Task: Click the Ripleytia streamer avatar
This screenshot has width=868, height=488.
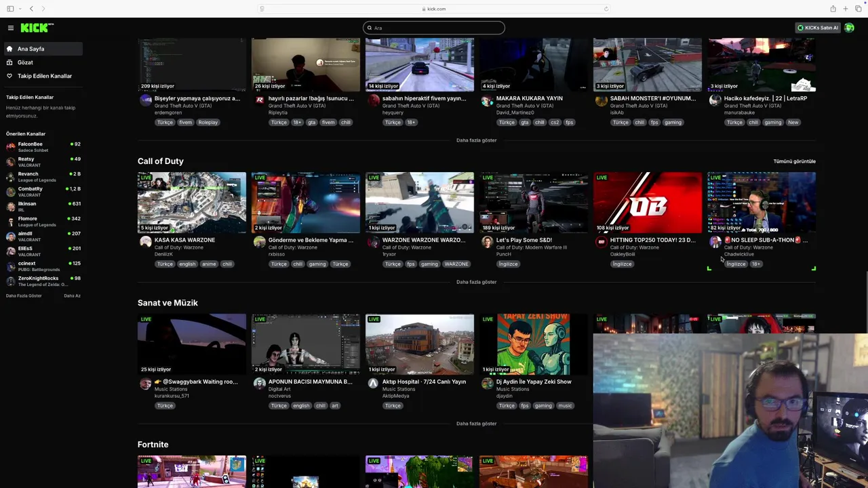Action: click(x=259, y=100)
